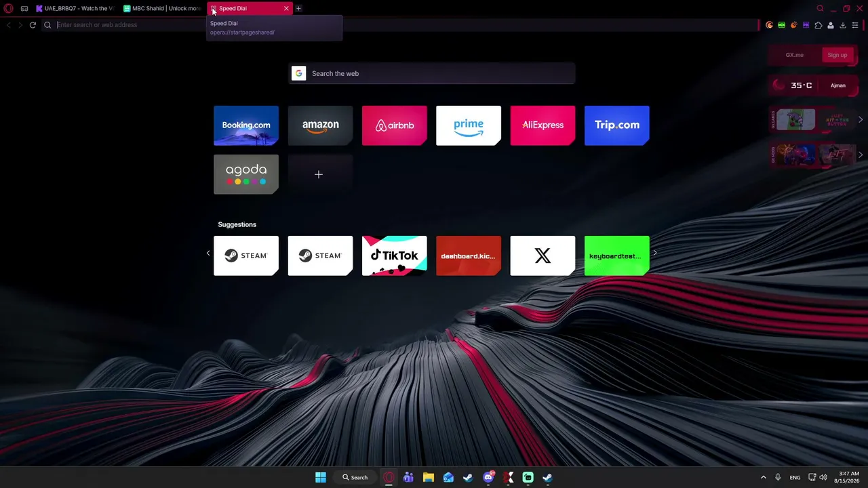This screenshot has width=868, height=488.
Task: Go forward with the right arrow
Action: (x=20, y=25)
